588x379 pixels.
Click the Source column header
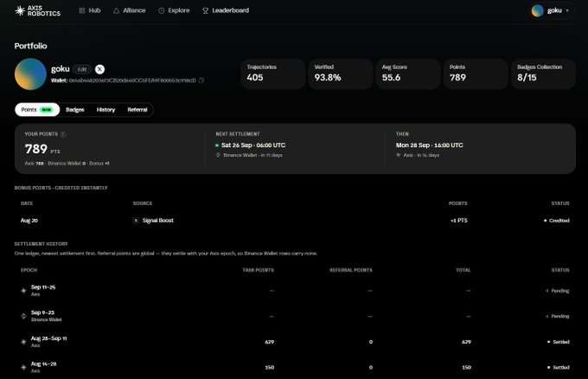143,203
